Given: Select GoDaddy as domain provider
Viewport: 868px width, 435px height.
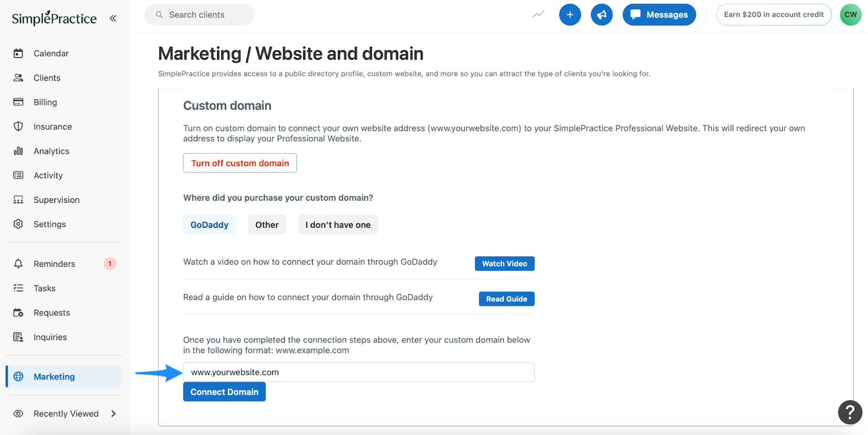Looking at the screenshot, I should tap(209, 225).
